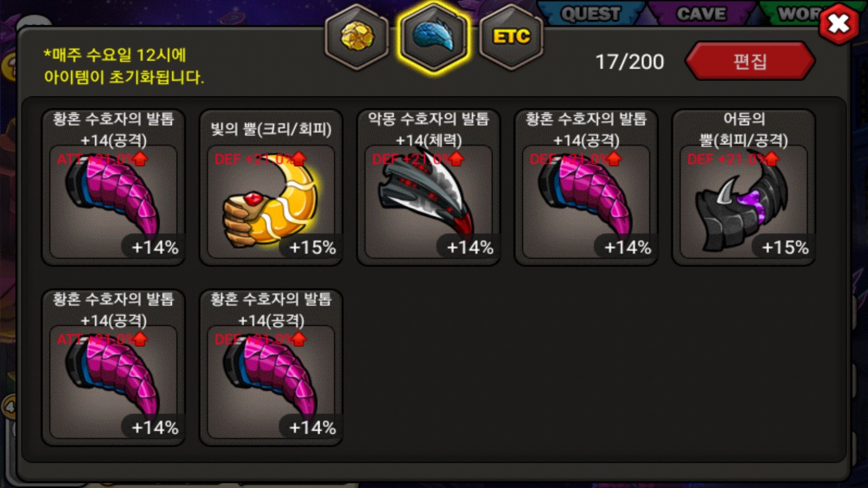868x488 pixels.
Task: Click title 어둠의 뿔(회피/공격)
Action: (744, 130)
